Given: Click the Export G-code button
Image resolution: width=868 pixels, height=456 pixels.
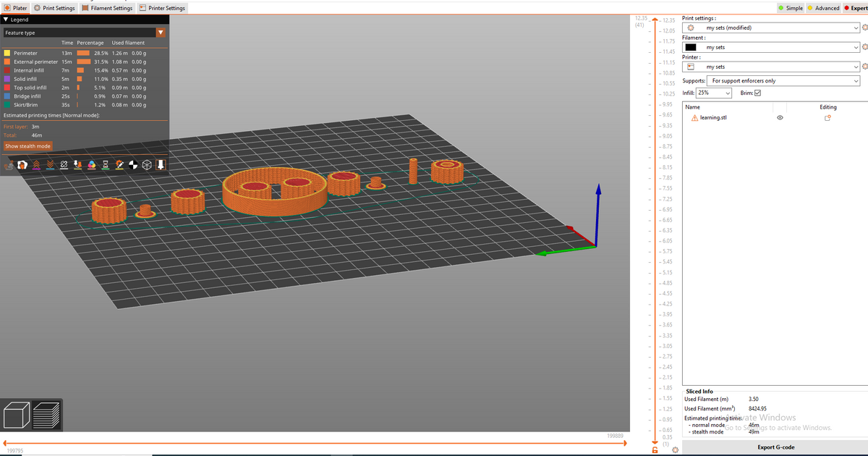Looking at the screenshot, I should [775, 447].
